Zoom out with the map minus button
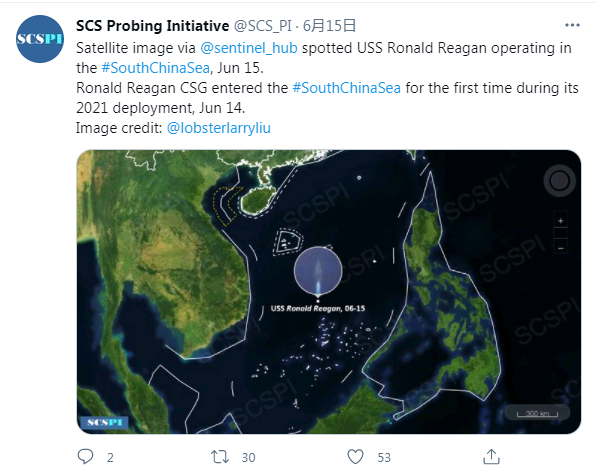This screenshot has height=472, width=597. [x=560, y=248]
